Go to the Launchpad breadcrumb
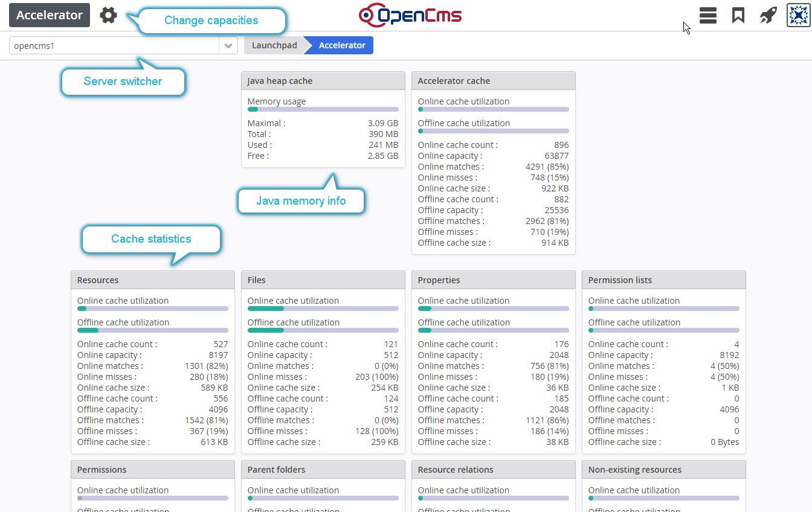Viewport: 812px width, 512px height. coord(274,45)
